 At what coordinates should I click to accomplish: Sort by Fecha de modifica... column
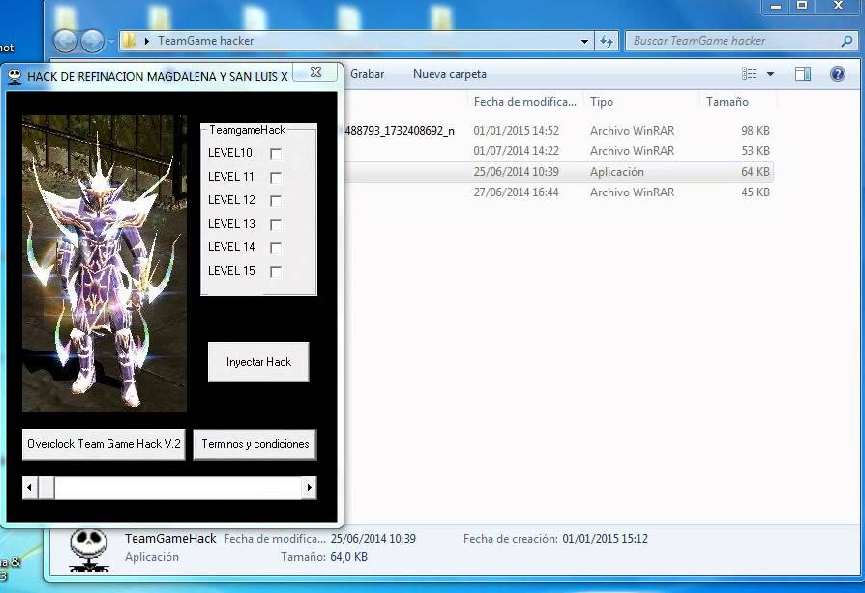pyautogui.click(x=525, y=102)
